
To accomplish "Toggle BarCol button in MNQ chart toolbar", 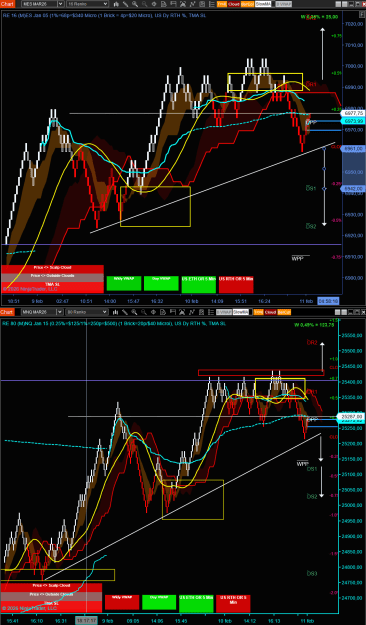I will (284, 312).
